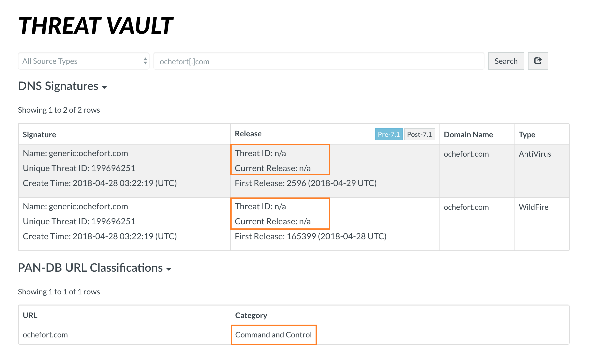Open the All Source Types dropdown
The width and height of the screenshot is (605, 364).
coord(83,61)
